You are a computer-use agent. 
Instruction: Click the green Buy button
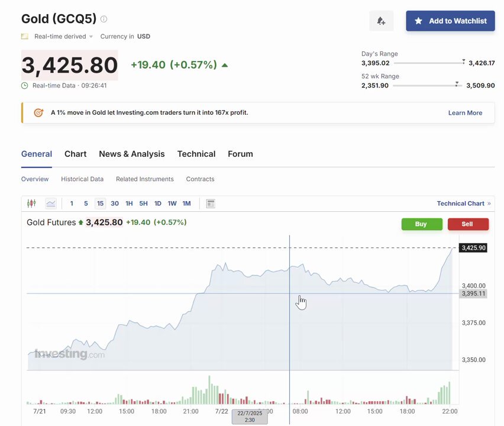(422, 224)
